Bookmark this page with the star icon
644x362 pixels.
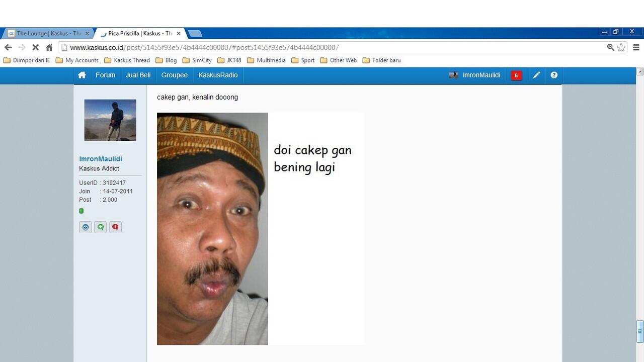coord(621,47)
